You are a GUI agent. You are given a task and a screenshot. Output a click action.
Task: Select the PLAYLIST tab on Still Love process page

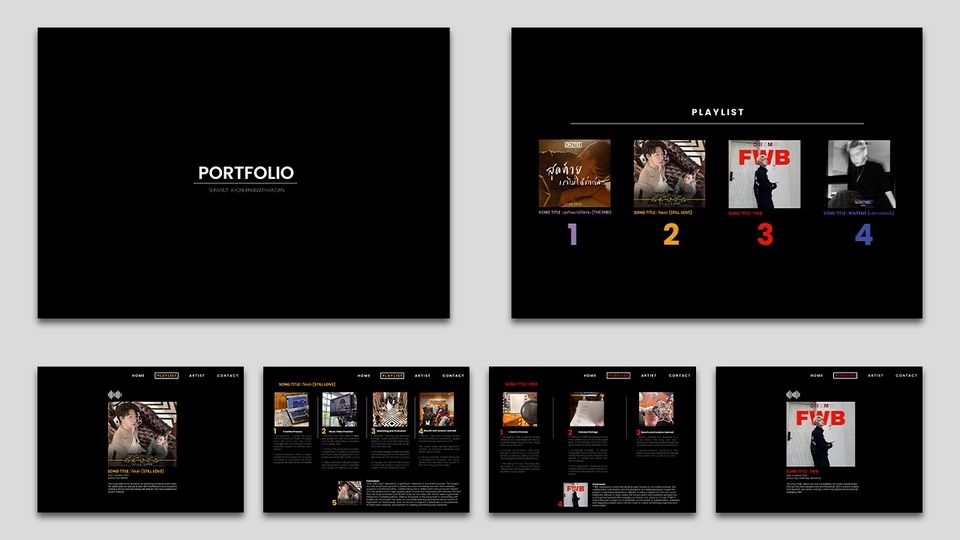click(392, 376)
